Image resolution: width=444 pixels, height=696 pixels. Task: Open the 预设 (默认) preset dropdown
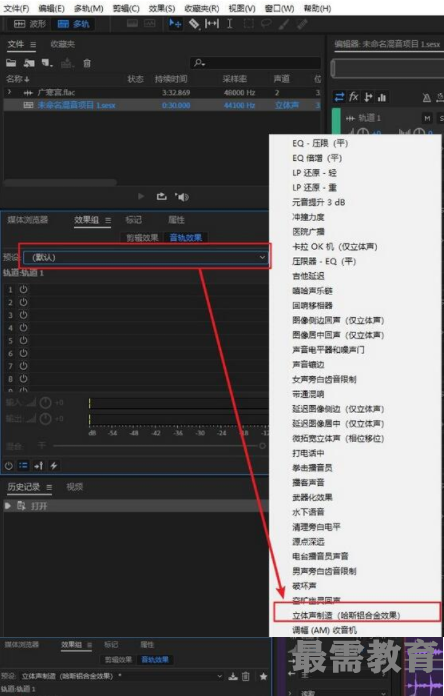click(146, 257)
